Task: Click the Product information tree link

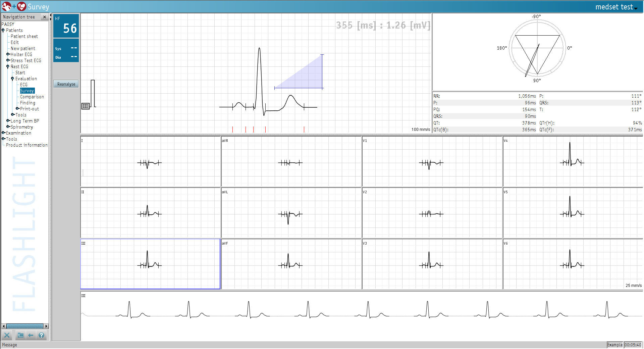Action: click(27, 145)
